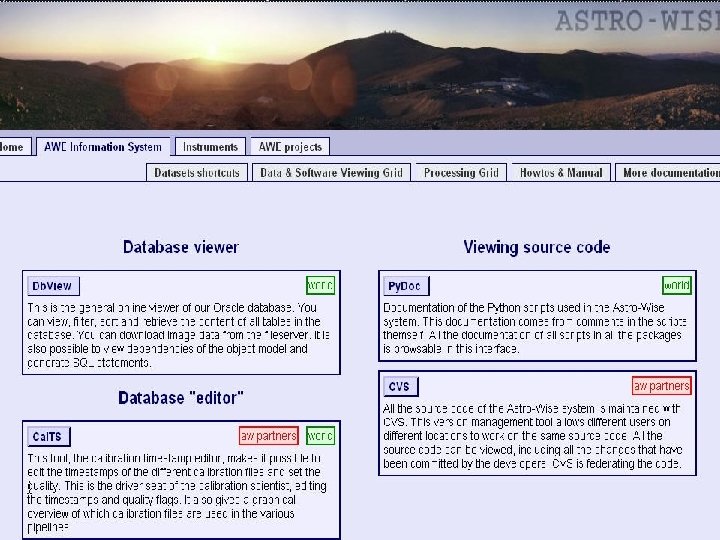The height and width of the screenshot is (540, 720).
Task: Launch the DbView database viewer
Action: pyautogui.click(x=53, y=286)
